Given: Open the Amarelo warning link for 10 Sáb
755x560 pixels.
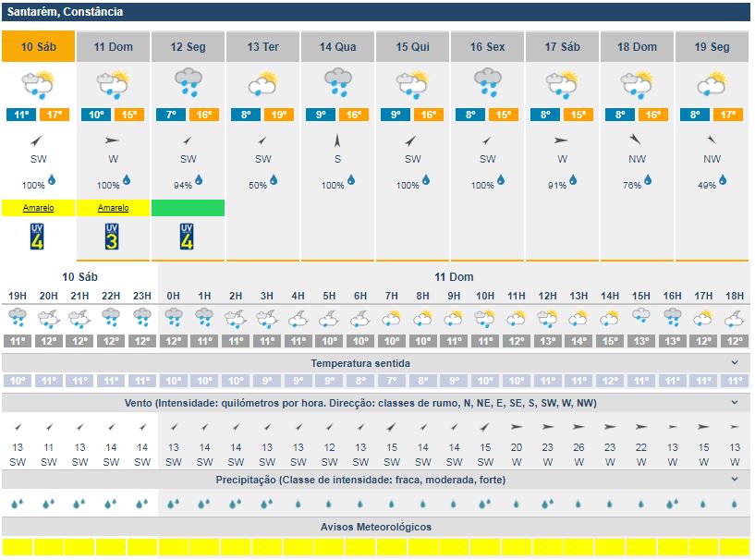Looking at the screenshot, I should pyautogui.click(x=38, y=208).
